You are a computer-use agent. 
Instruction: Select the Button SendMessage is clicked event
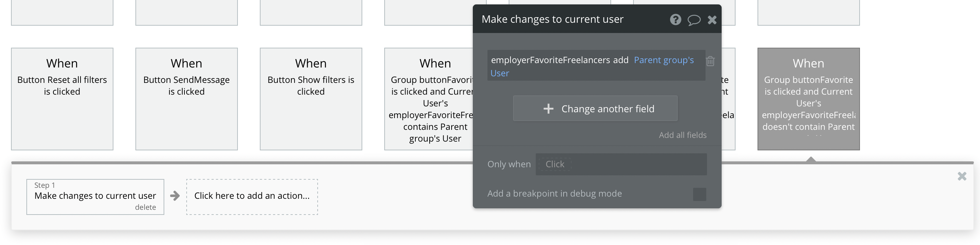[186, 99]
